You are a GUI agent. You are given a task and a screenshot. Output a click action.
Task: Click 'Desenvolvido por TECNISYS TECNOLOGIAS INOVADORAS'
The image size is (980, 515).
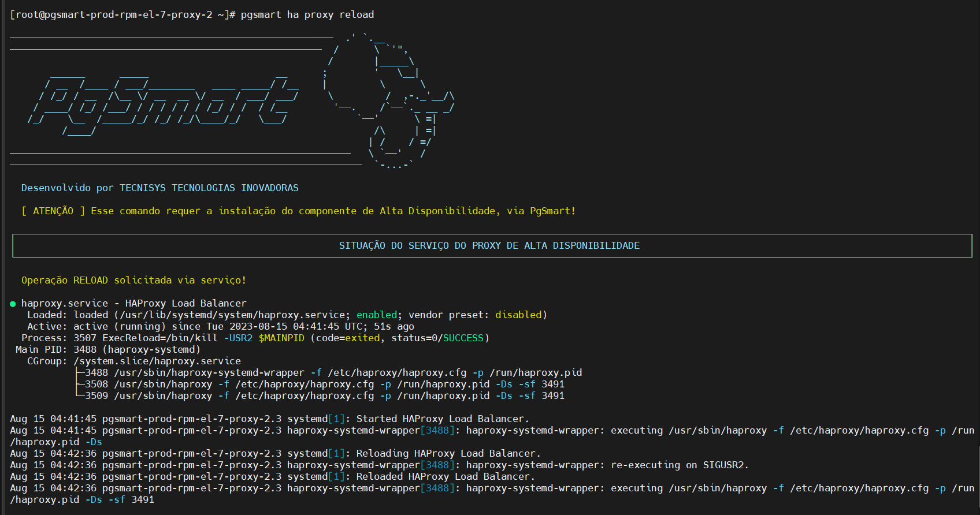click(160, 188)
